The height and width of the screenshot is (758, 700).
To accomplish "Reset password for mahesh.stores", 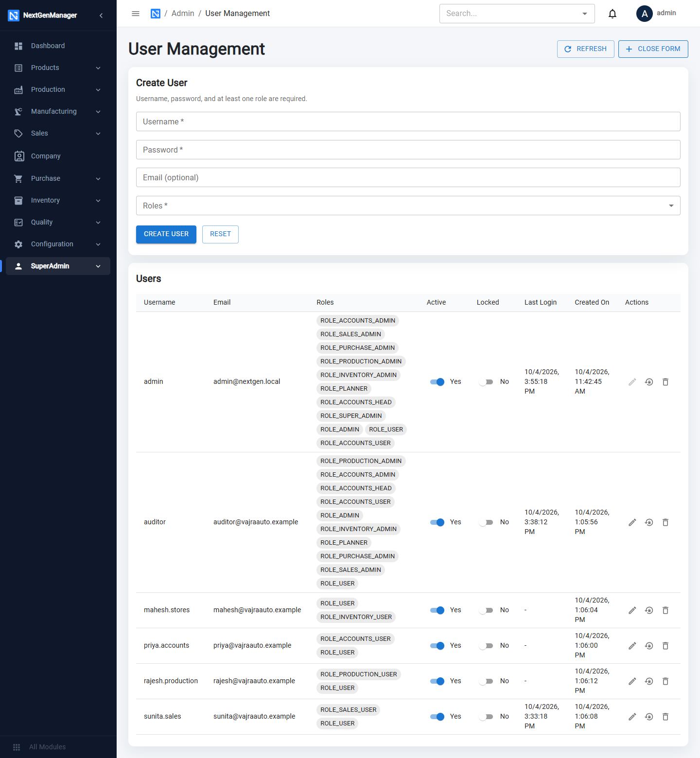I will 649,610.
